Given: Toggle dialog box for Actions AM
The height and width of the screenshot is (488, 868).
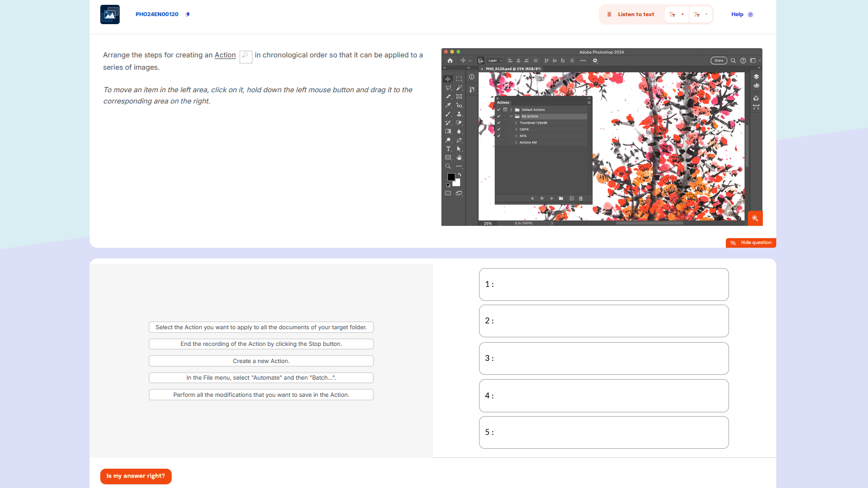Looking at the screenshot, I should 505,143.
